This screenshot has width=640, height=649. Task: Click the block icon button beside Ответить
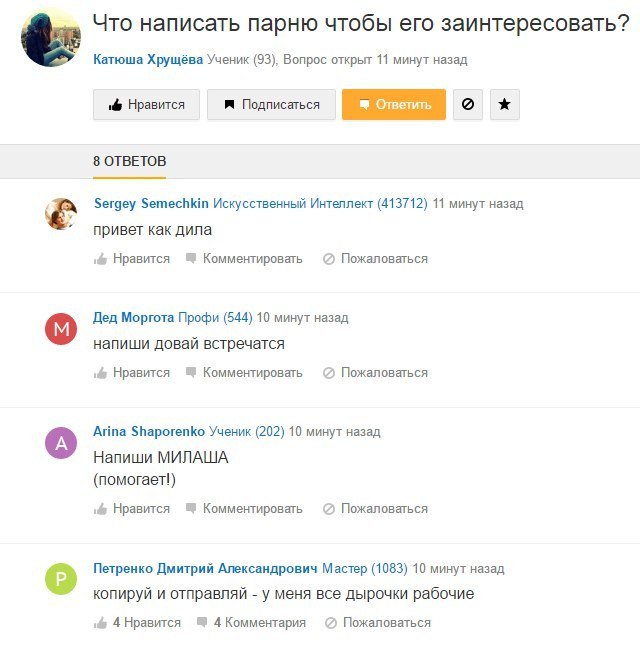pyautogui.click(x=467, y=104)
